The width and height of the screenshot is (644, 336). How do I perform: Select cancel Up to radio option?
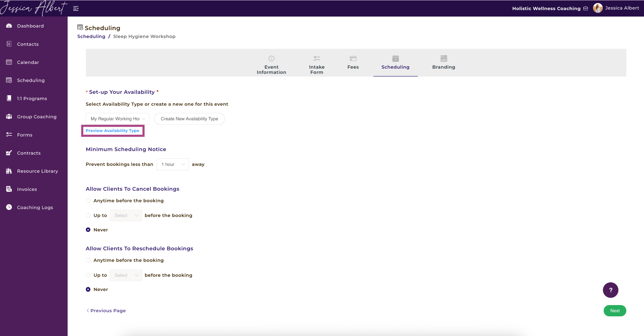pyautogui.click(x=88, y=215)
